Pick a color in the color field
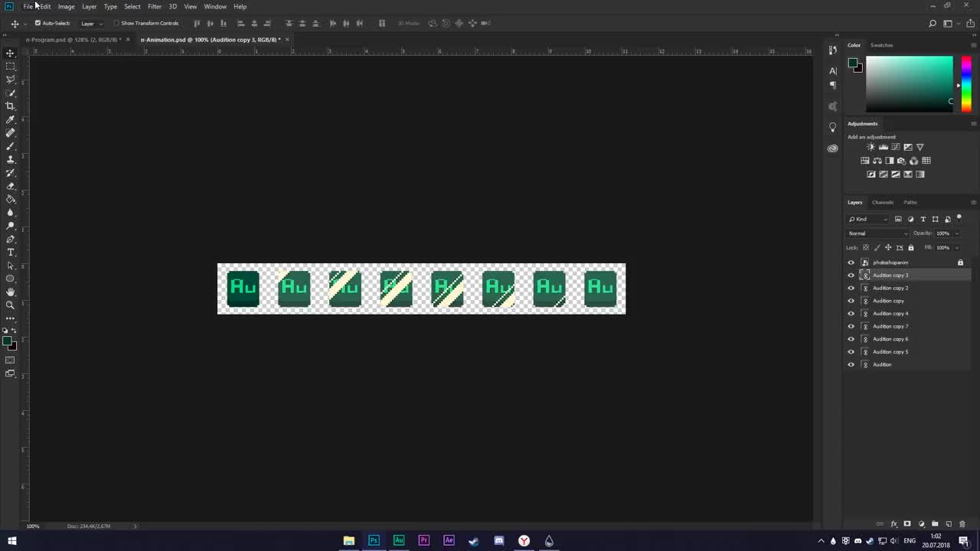The height and width of the screenshot is (551, 980). pos(910,84)
